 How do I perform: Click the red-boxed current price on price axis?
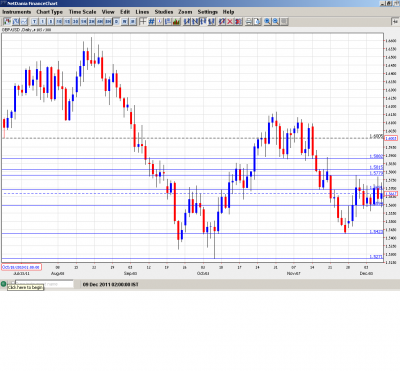(391, 194)
